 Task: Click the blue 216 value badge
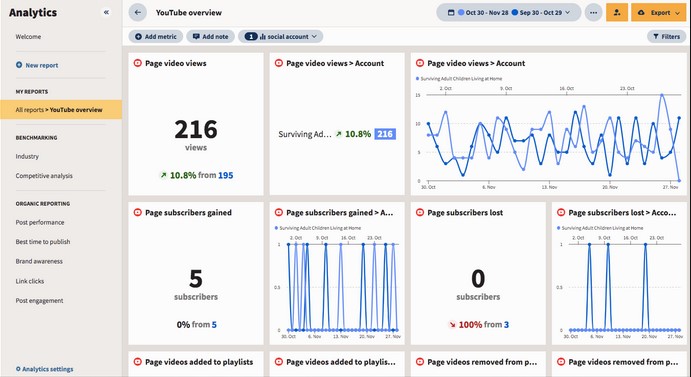tap(385, 134)
